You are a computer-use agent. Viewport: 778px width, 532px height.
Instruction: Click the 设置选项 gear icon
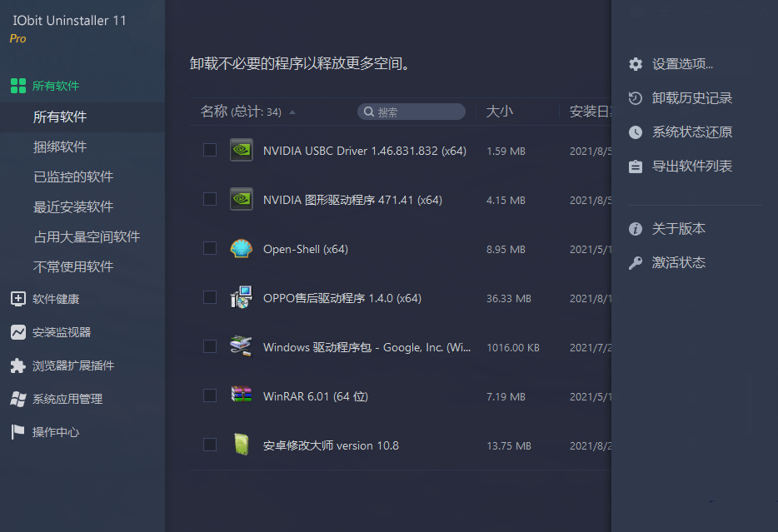pos(636,64)
